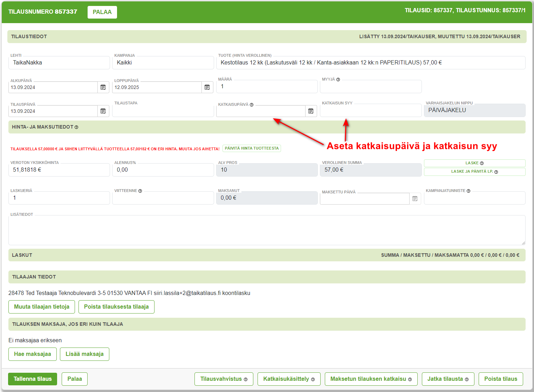
Task: Click the TILAUSNUMERO 857337 title
Action: pyautogui.click(x=43, y=12)
